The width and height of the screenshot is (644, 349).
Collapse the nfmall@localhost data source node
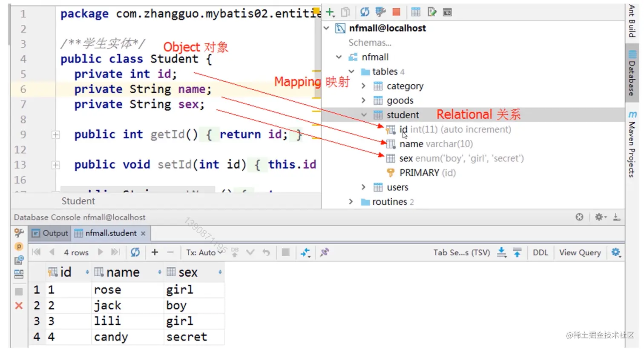pyautogui.click(x=327, y=28)
